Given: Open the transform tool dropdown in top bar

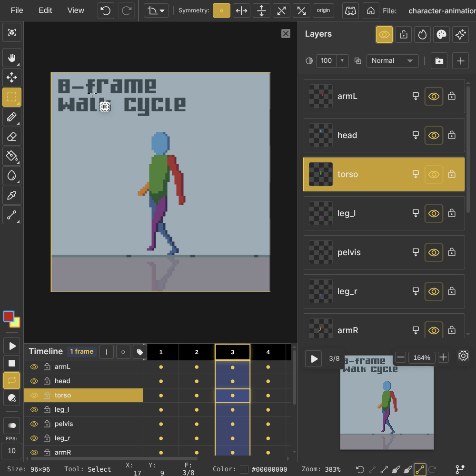Looking at the screenshot, I should 156,10.
